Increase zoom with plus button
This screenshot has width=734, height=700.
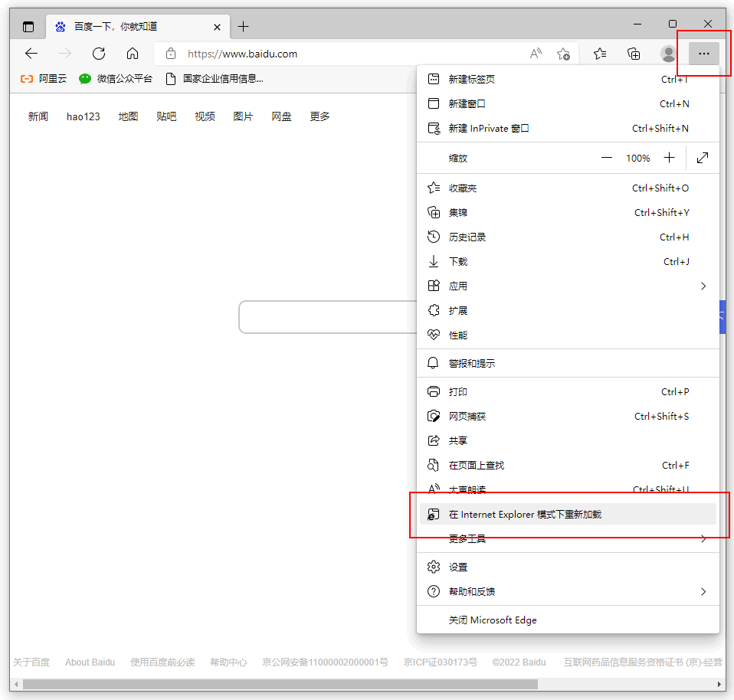(670, 159)
